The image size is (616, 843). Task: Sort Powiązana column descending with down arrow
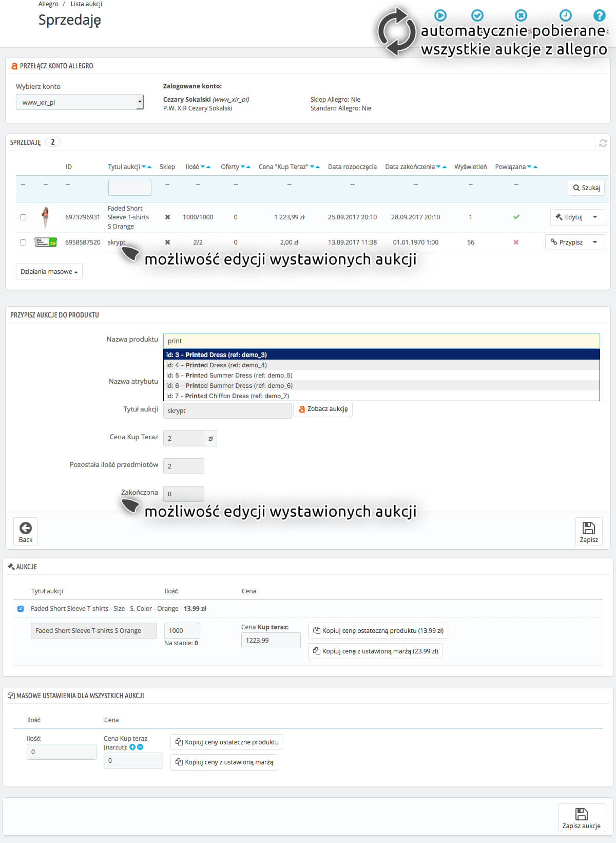(529, 167)
